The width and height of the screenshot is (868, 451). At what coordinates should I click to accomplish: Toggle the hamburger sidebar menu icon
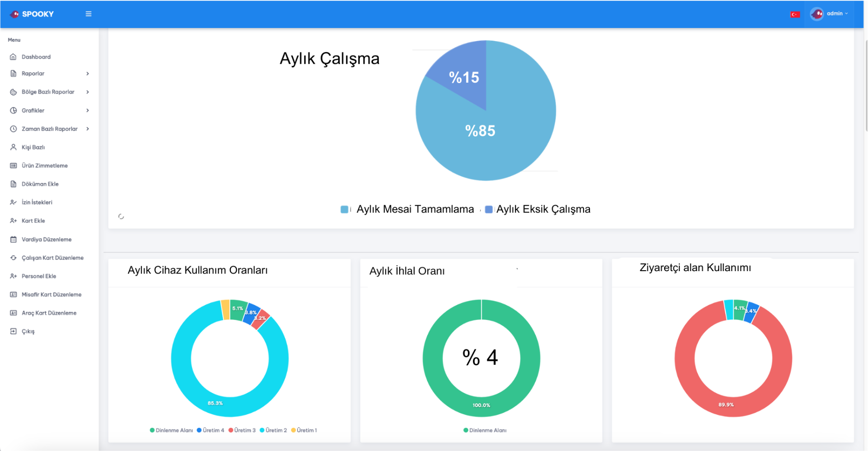pyautogui.click(x=89, y=14)
